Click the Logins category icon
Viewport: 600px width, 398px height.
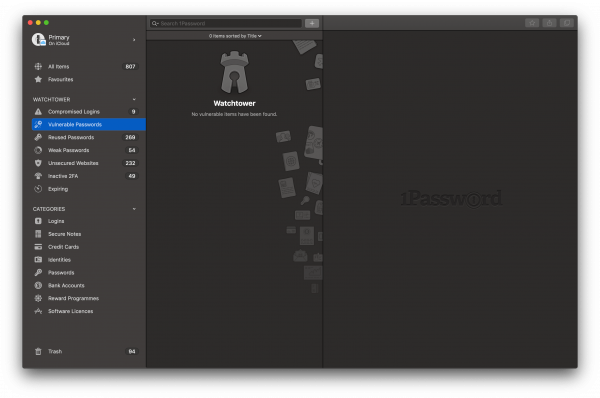(38, 221)
